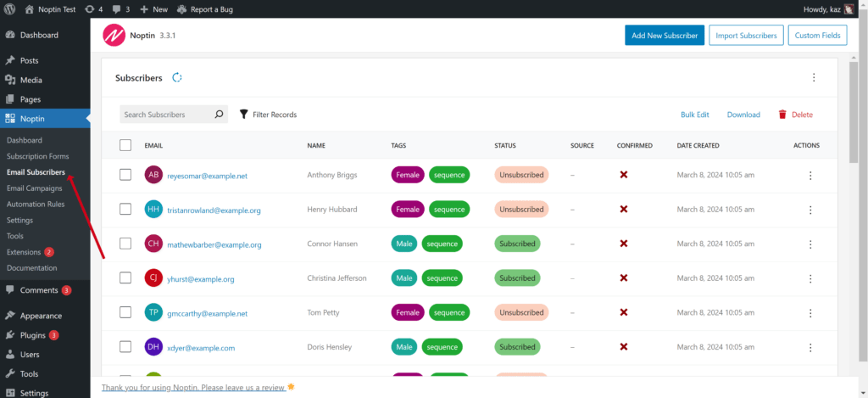The image size is (868, 398).
Task: Go to Plugins in the sidebar
Action: click(33, 335)
